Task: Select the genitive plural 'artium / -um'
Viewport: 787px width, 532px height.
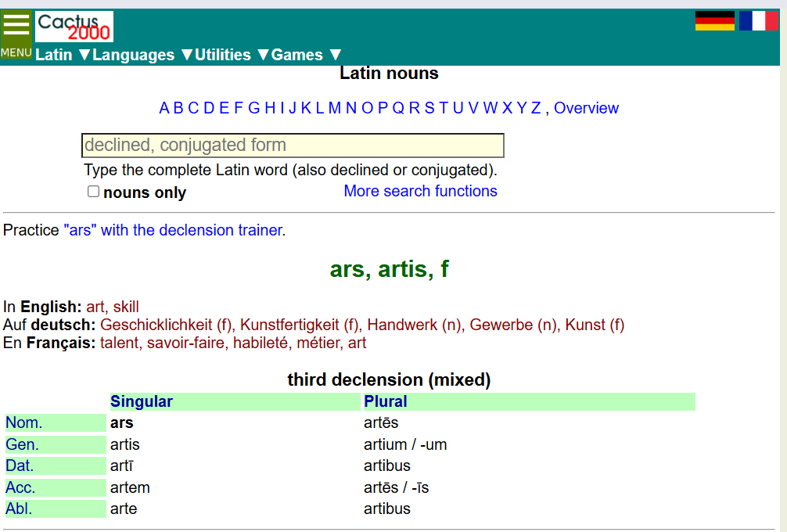Action: coord(405,444)
